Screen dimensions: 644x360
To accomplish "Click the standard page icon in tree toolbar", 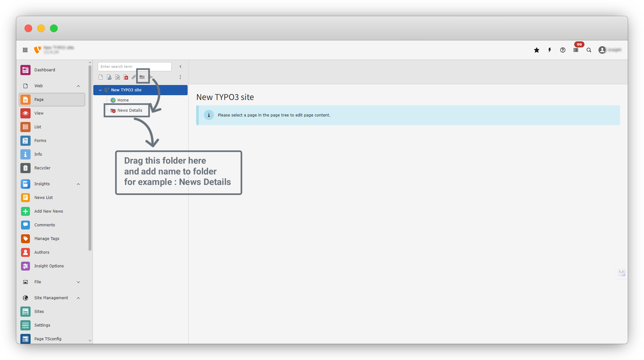I will coord(101,77).
